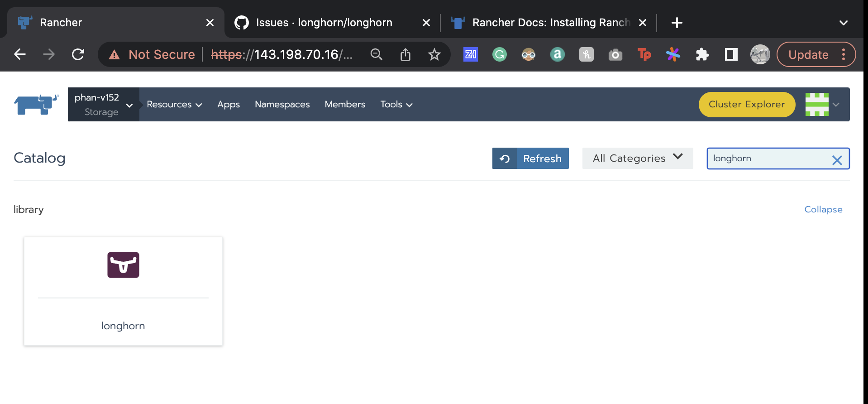Collapse the library section
The width and height of the screenshot is (868, 404).
[x=823, y=210]
